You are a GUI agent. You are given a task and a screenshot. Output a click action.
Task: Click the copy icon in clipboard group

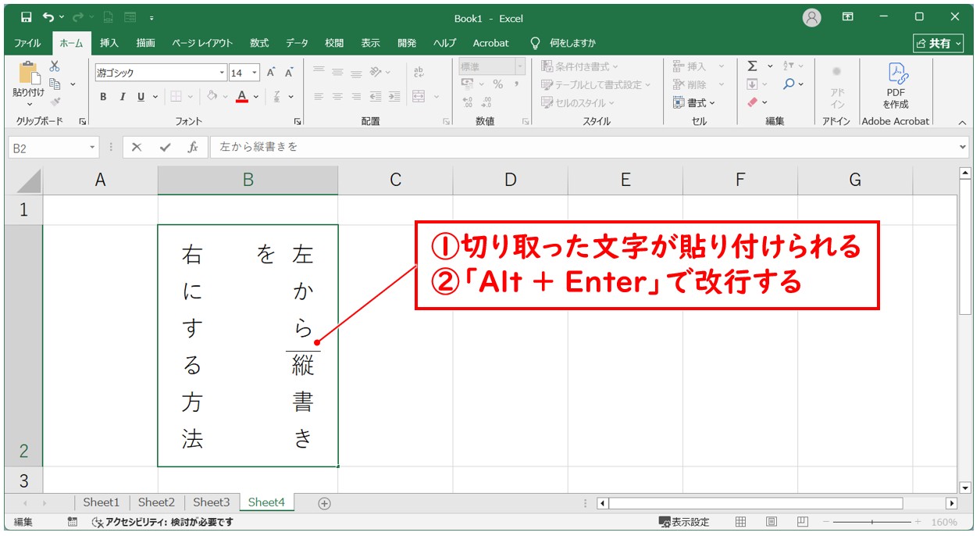click(55, 84)
